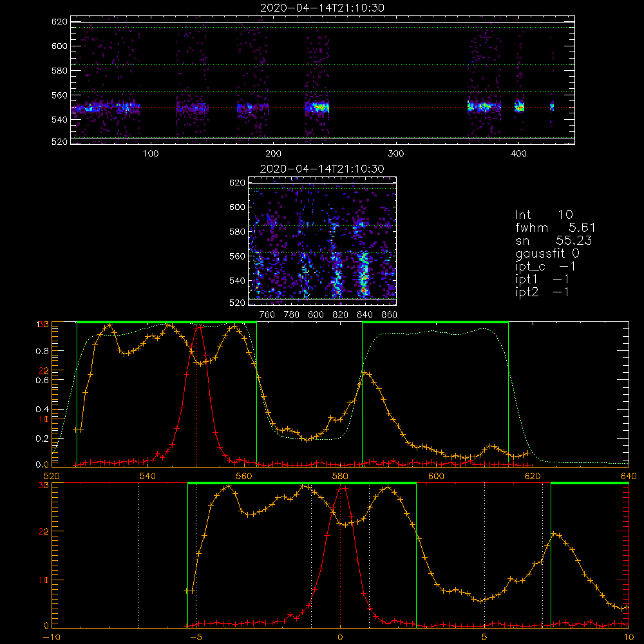Click y-axis label 540 on top spectrogram
Image resolution: width=644 pixels, height=644 pixels.
pos(59,120)
